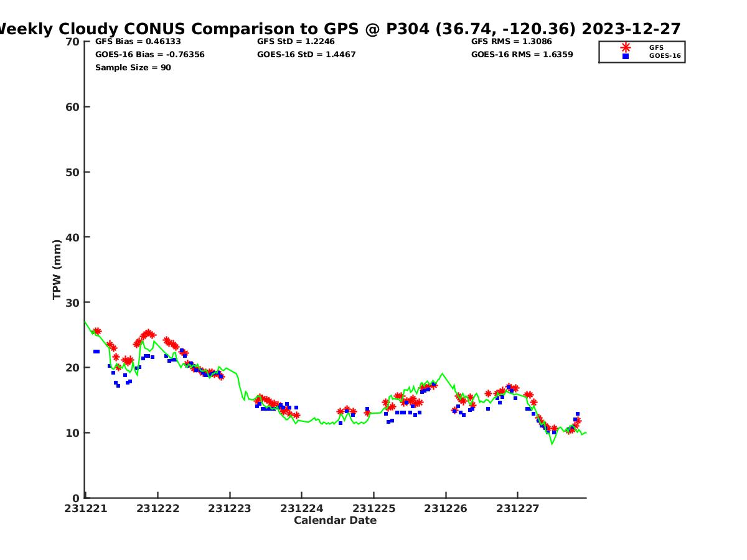Click y-axis tick label 0

pyautogui.click(x=77, y=498)
